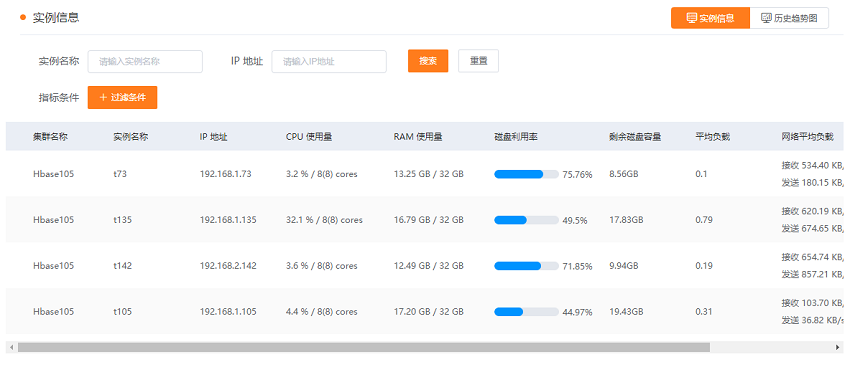This screenshot has height=367, width=850.
Task: Click the monitor icon in 实例信息 tab
Action: click(x=692, y=18)
